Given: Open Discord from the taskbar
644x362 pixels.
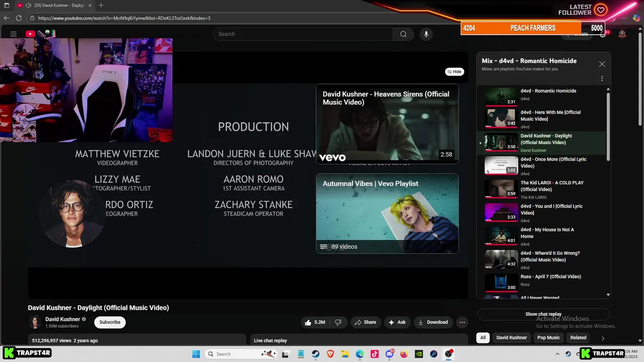Looking at the screenshot, I should (389, 354).
